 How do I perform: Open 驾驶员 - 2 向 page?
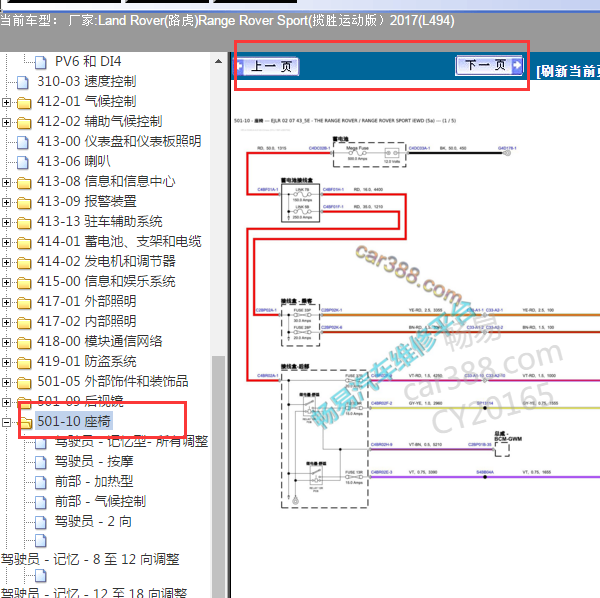tap(93, 521)
